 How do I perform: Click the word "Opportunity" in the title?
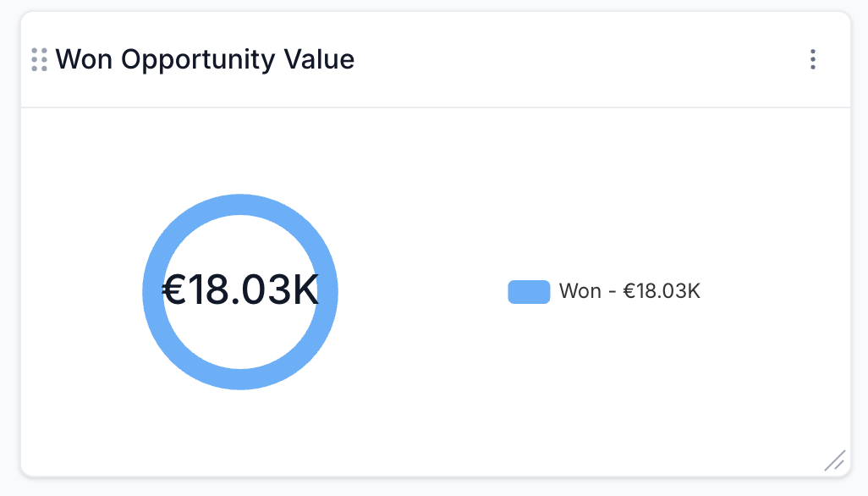pyautogui.click(x=198, y=60)
